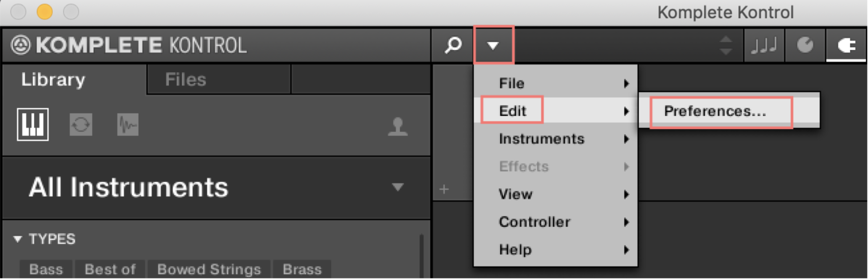Select the Bass type filter
The image size is (868, 279).
(45, 270)
